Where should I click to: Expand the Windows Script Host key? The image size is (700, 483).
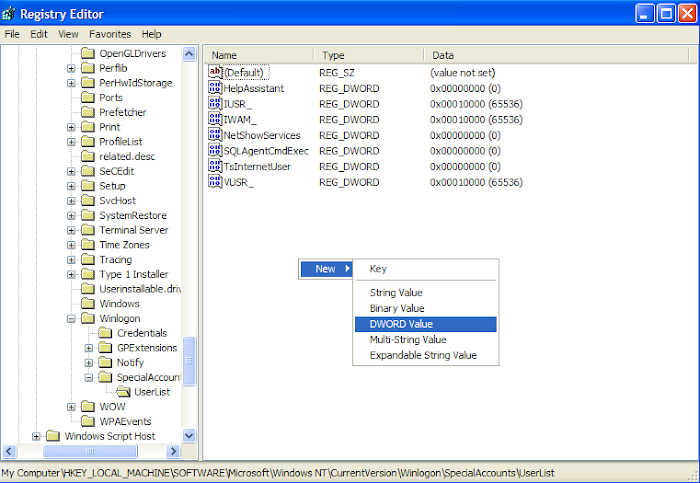(x=36, y=437)
